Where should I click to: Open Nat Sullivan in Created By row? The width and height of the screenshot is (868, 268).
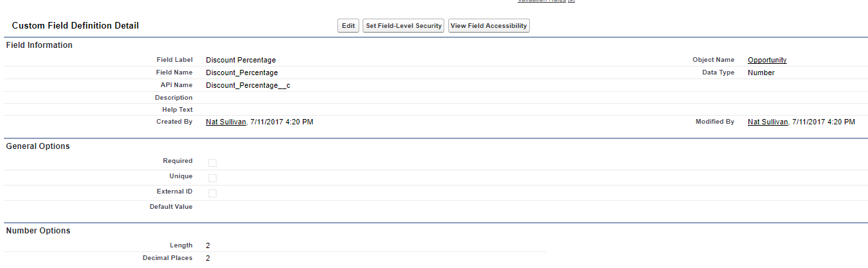pos(226,122)
